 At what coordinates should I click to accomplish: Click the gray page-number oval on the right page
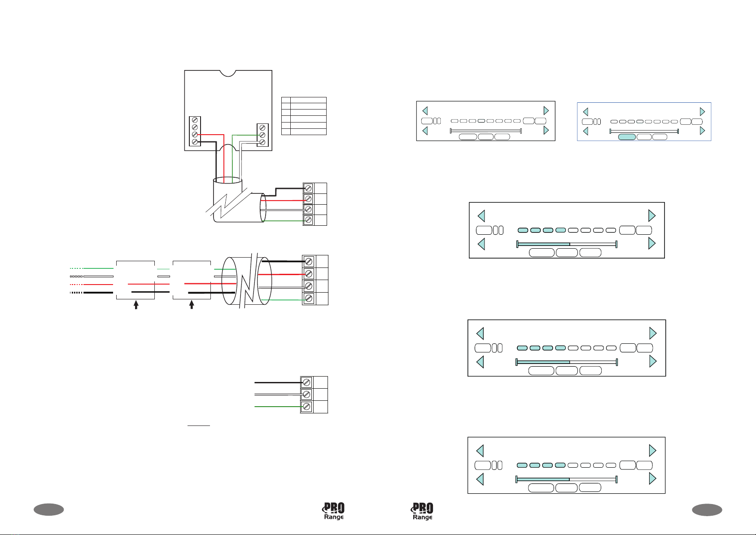(x=707, y=510)
